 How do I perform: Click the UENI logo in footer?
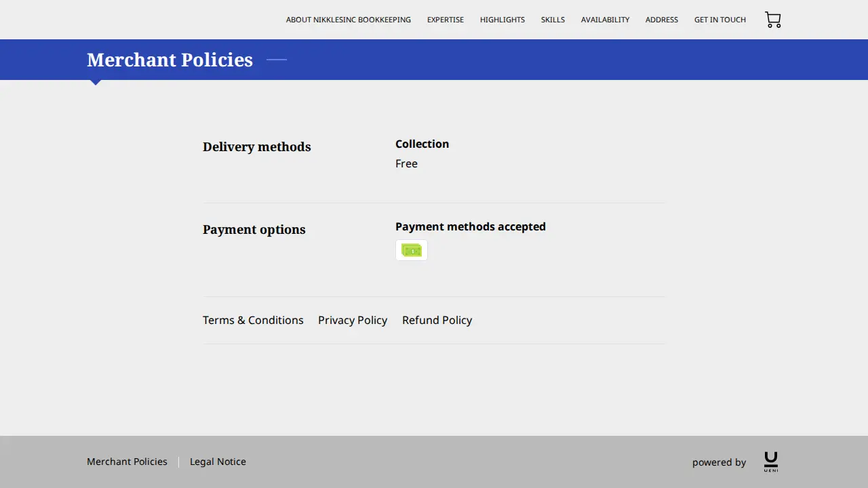point(771,462)
